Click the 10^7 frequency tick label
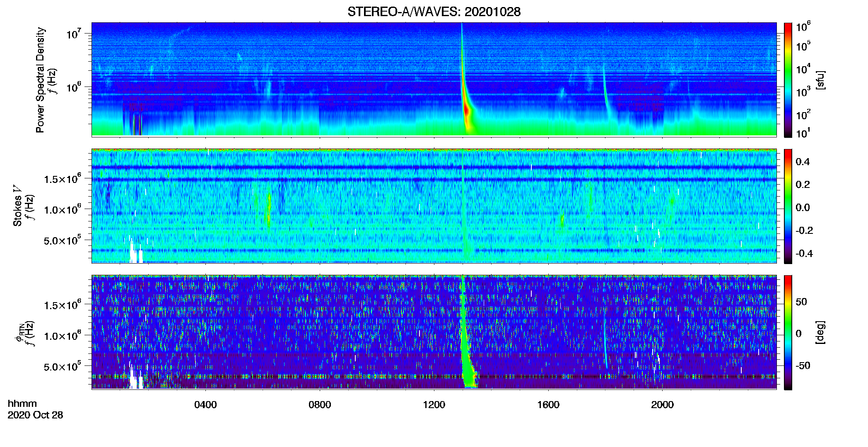868x447 pixels. tap(75, 33)
